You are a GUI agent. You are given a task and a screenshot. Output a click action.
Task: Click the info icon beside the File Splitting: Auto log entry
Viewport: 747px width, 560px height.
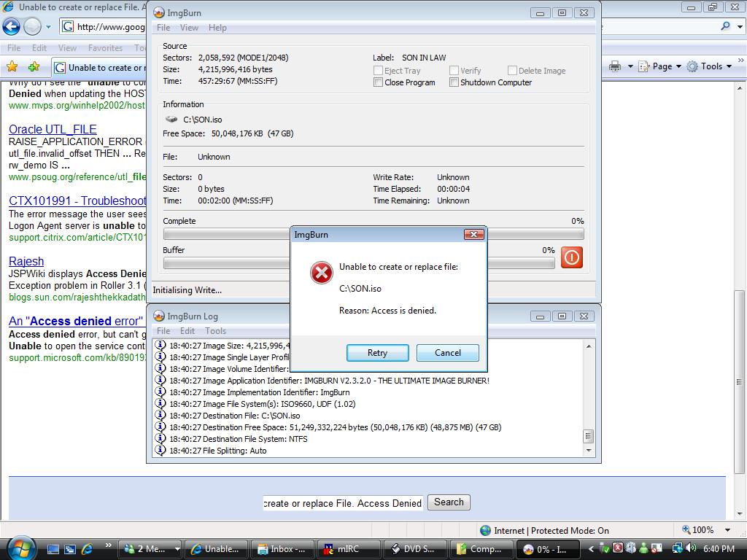point(160,450)
